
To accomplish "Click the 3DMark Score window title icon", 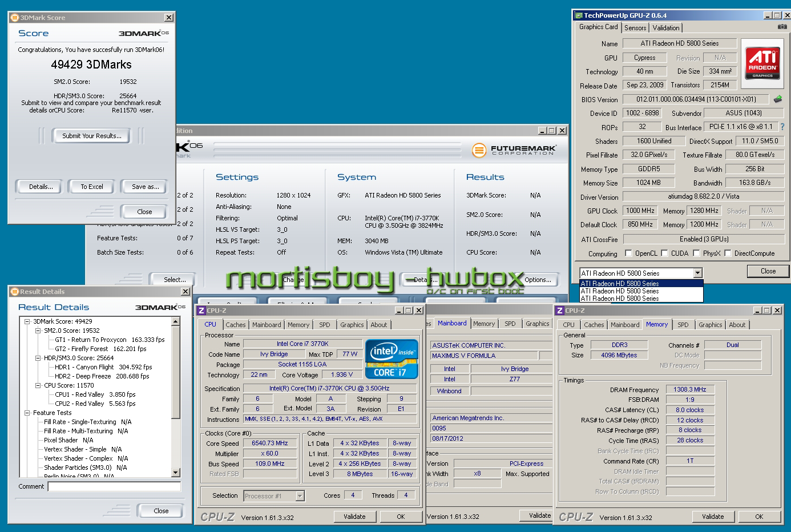I will coord(15,18).
